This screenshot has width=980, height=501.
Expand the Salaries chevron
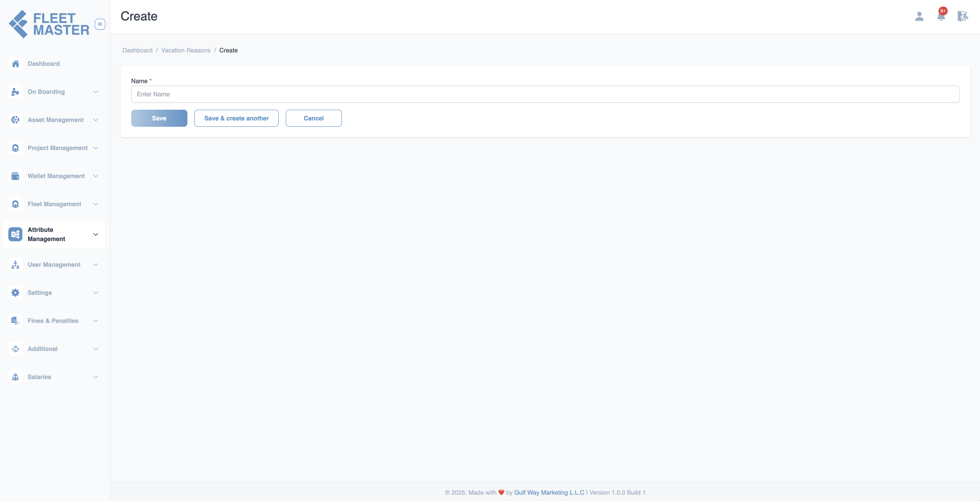pos(95,377)
